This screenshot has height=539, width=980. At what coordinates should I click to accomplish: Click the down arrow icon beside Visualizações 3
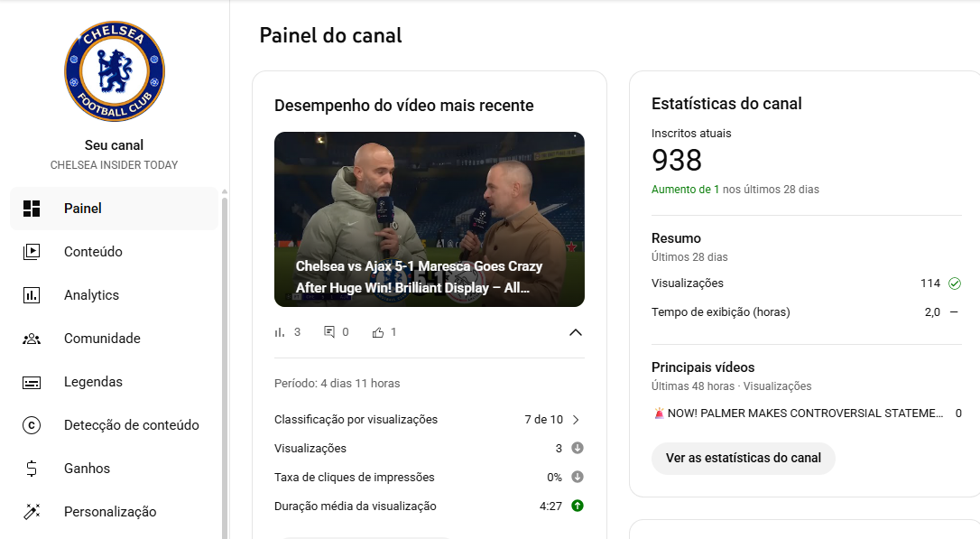[x=578, y=448]
